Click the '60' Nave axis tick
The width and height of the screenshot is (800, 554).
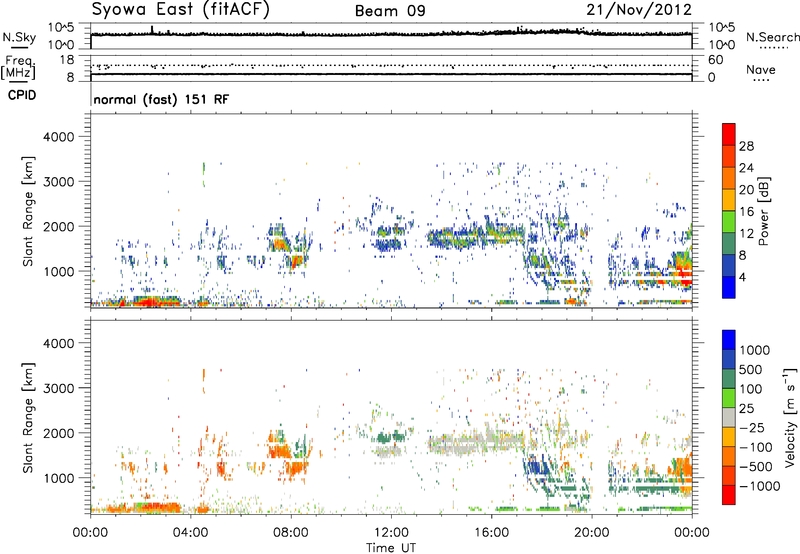(715, 60)
